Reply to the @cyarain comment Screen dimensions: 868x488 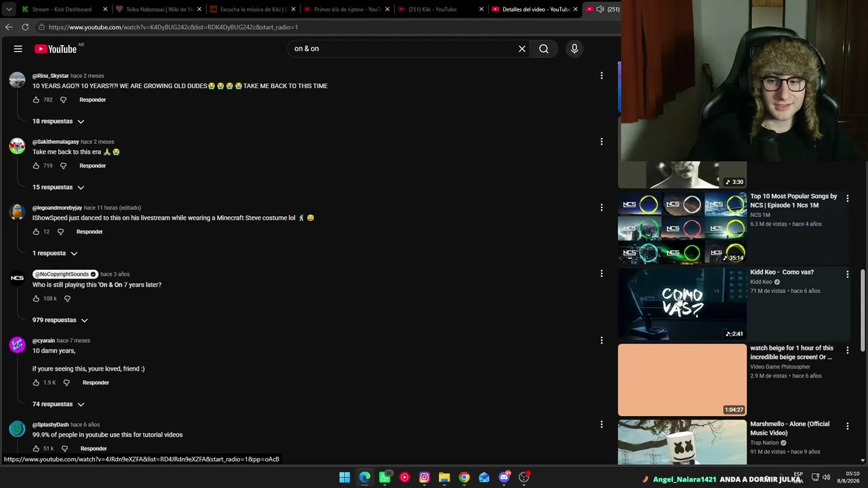96,382
